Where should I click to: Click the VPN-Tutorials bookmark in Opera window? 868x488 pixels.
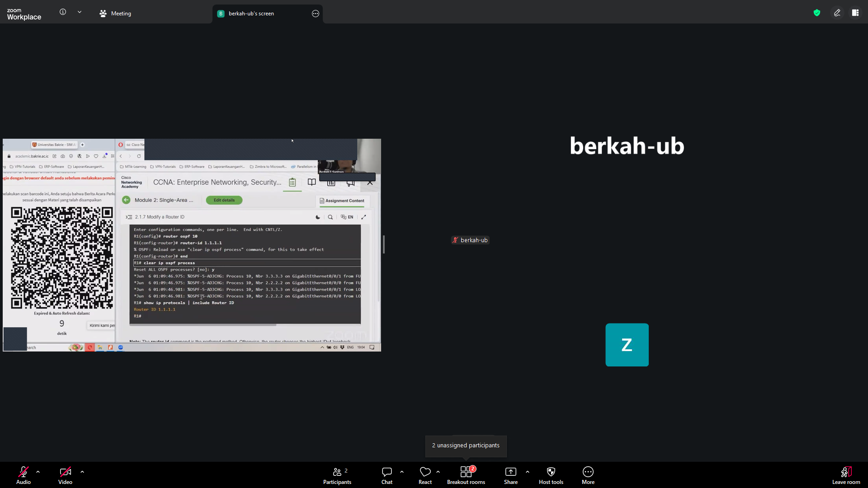pyautogui.click(x=163, y=167)
